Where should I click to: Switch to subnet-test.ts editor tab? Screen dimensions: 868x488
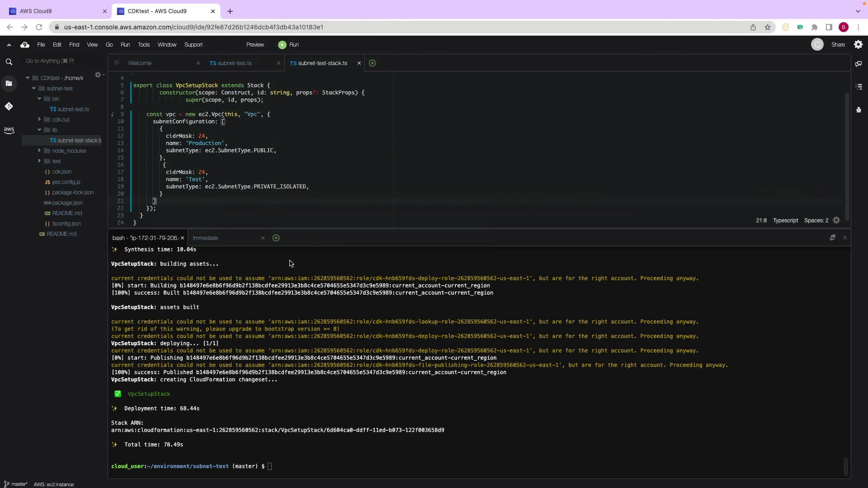(234, 63)
